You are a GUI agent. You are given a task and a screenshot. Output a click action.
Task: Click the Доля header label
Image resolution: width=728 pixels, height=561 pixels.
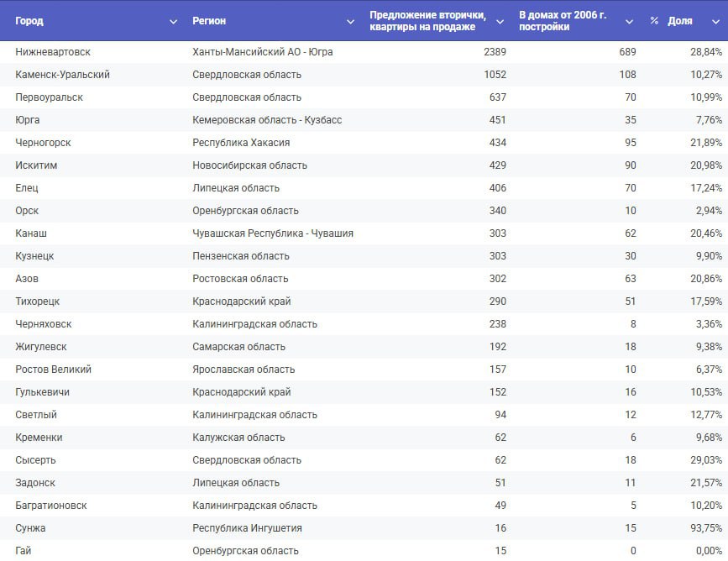pyautogui.click(x=680, y=21)
